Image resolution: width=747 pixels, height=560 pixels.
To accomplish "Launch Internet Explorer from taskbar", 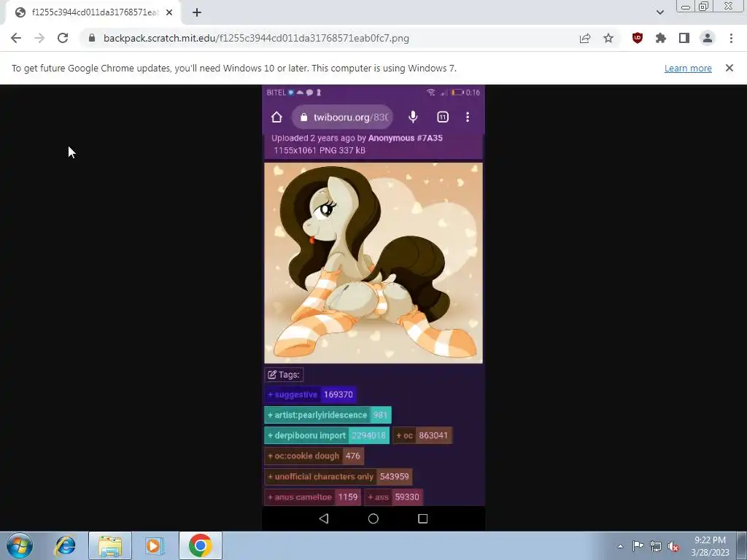I will coord(65,545).
